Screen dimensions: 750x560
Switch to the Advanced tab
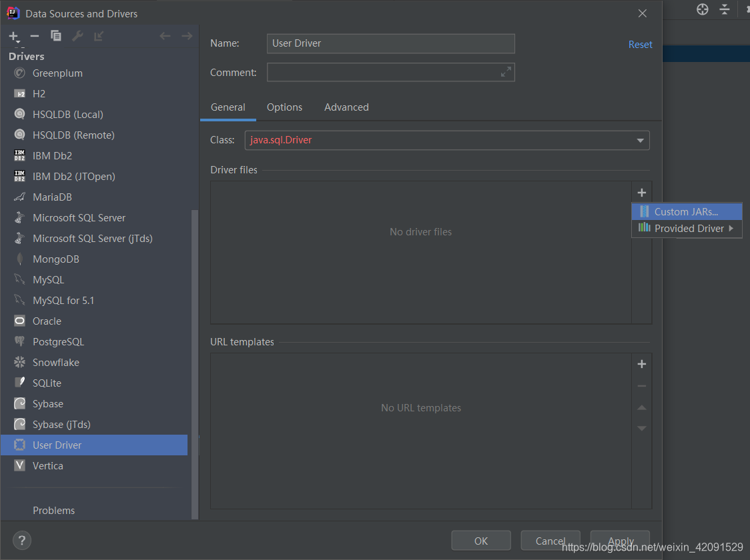coord(346,107)
